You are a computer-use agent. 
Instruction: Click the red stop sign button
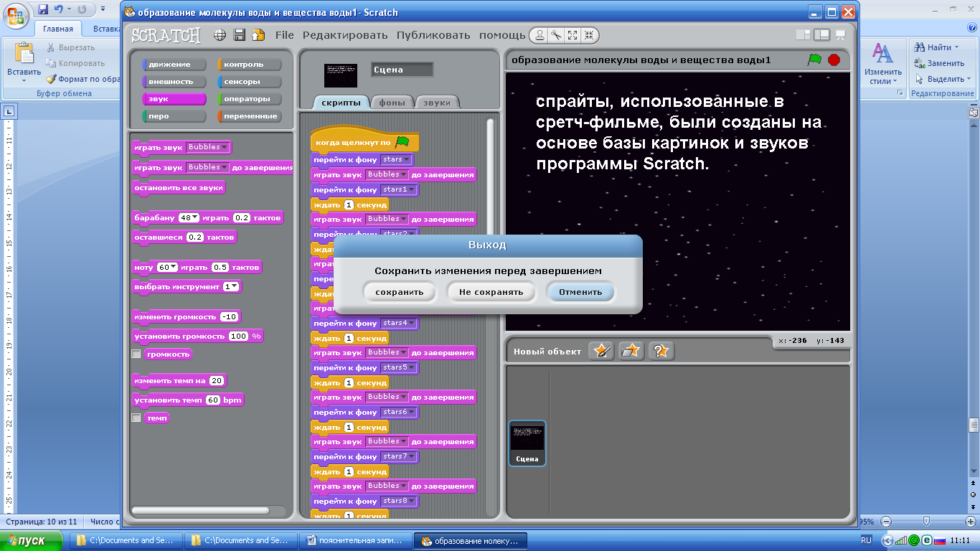click(834, 60)
